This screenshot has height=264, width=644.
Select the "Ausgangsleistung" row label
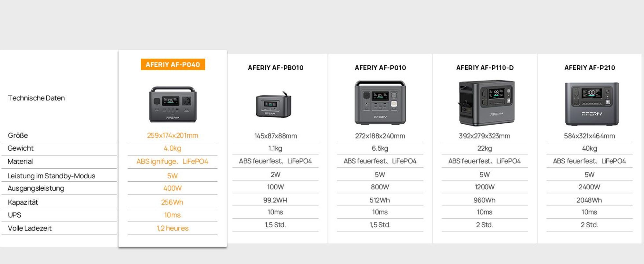[36, 188]
